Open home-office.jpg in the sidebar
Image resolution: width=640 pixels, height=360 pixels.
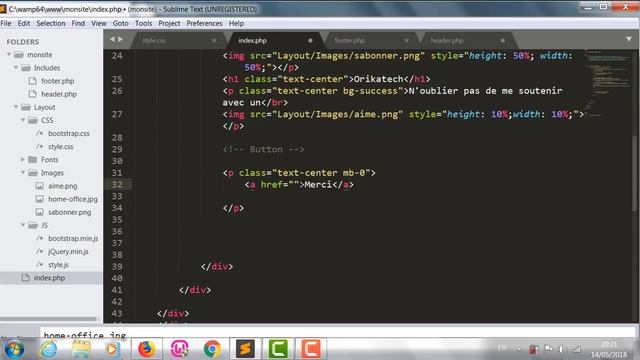point(73,199)
